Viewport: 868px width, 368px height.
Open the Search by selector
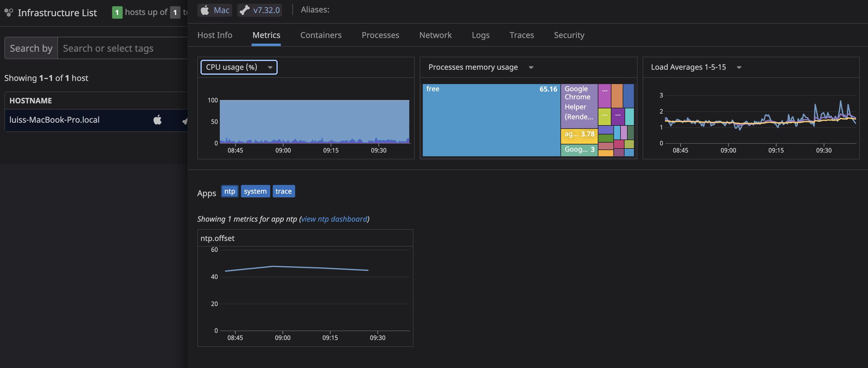pyautogui.click(x=31, y=48)
